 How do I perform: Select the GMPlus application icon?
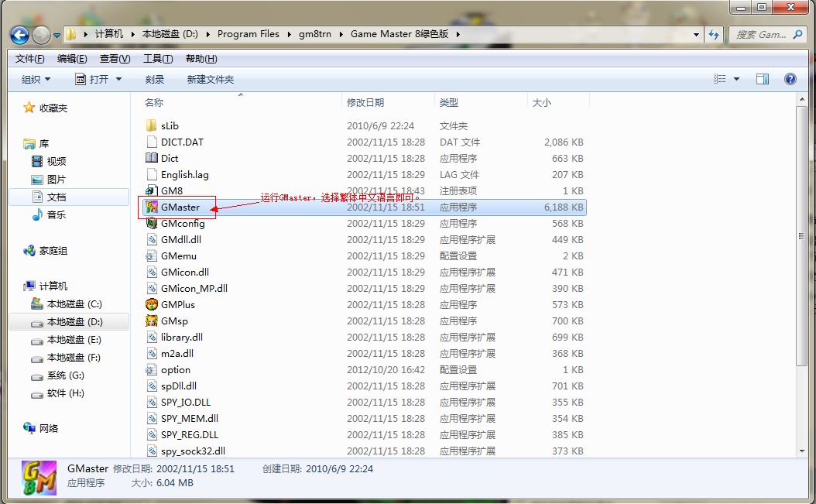tap(152, 304)
